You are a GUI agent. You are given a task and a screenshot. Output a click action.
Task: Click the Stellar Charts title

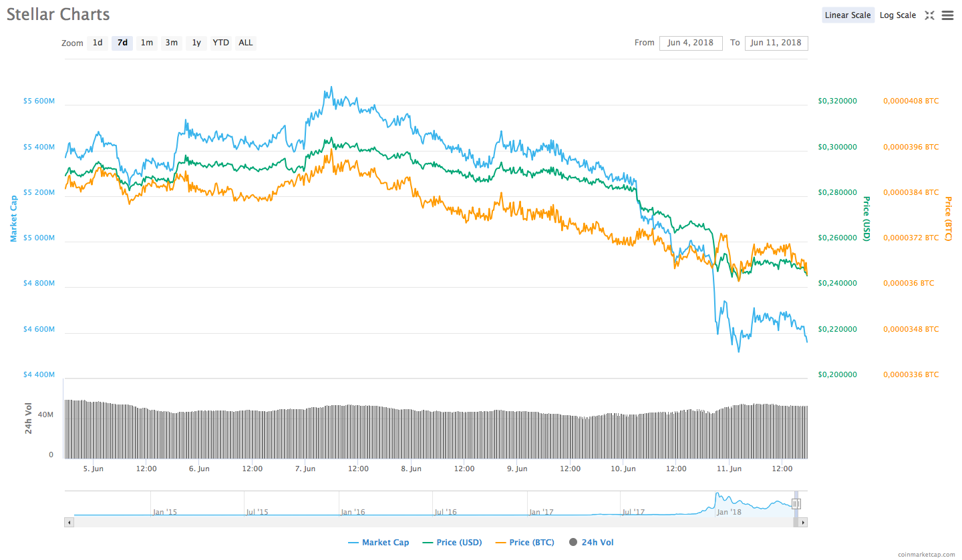(58, 14)
